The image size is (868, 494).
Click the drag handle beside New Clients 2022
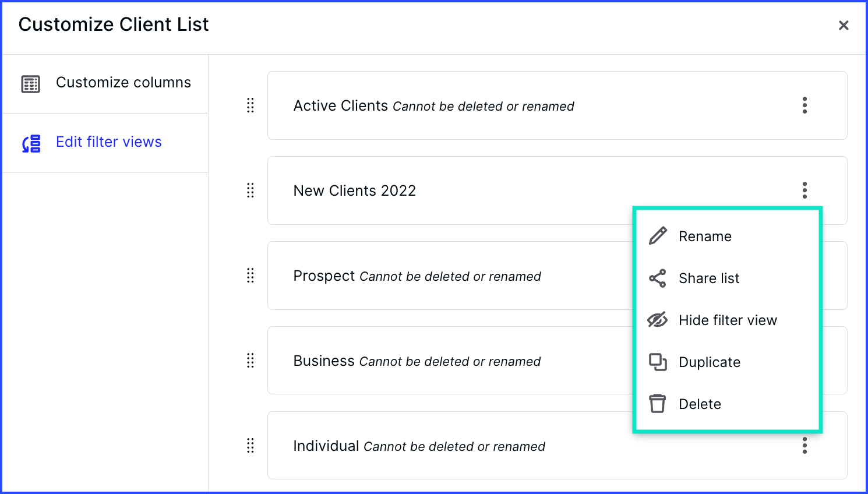(250, 190)
